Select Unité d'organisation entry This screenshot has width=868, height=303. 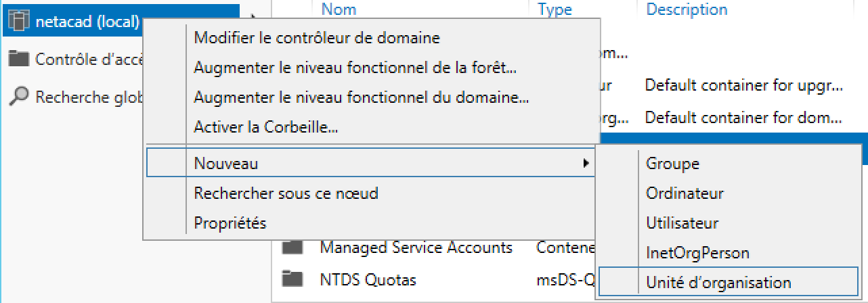tap(718, 283)
